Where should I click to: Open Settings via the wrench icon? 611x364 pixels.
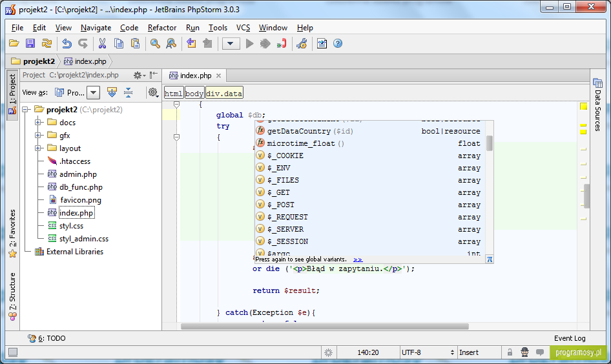point(302,43)
